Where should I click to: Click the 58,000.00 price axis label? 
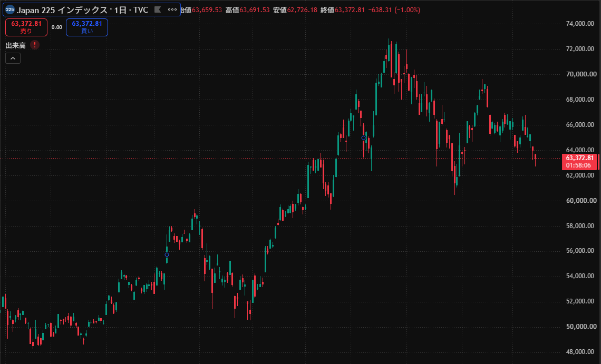click(x=580, y=226)
